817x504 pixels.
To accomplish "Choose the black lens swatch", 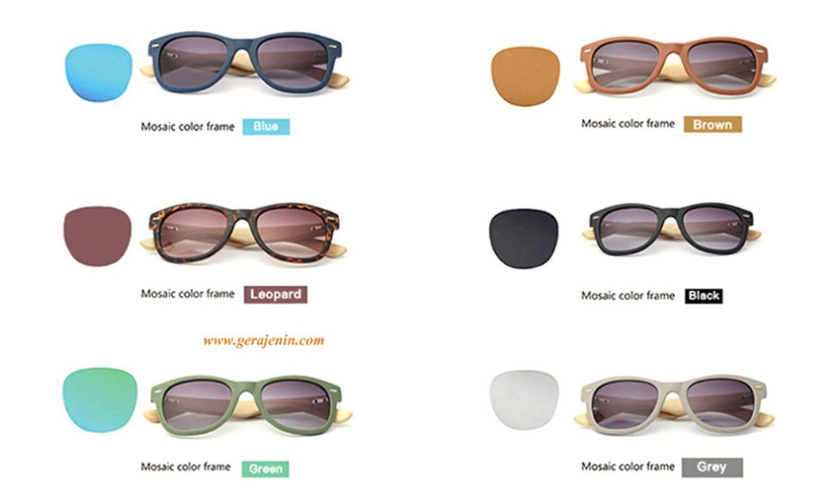I will click(x=523, y=239).
